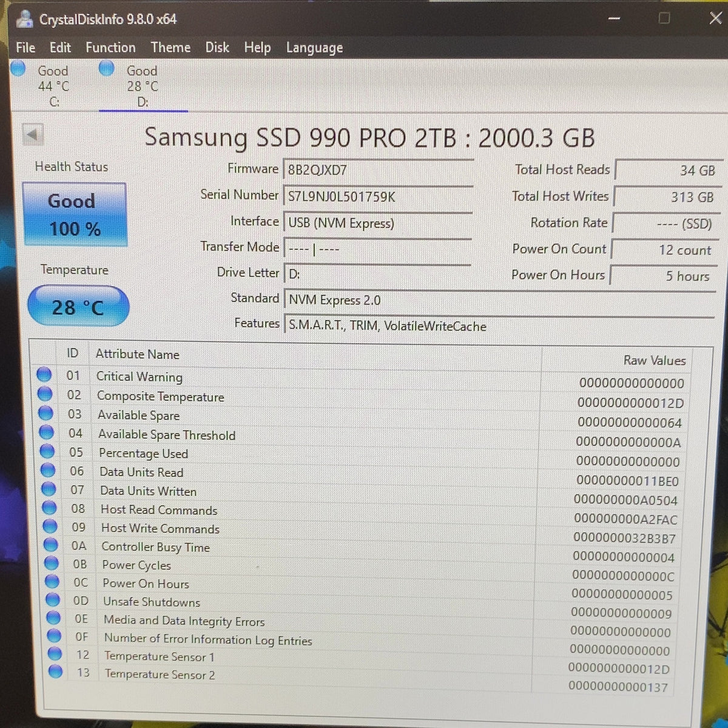Screen dimensions: 728x728
Task: Click the 28 °C temperature button
Action: (x=78, y=306)
